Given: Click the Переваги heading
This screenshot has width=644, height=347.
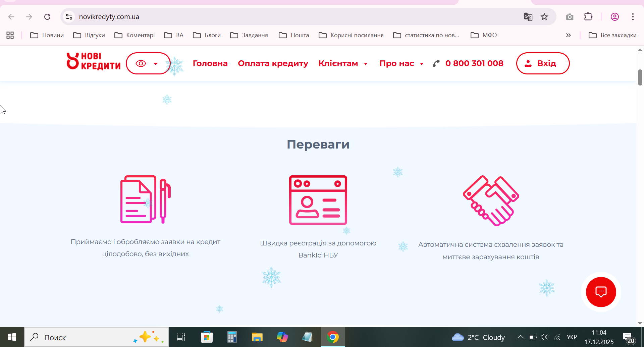Looking at the screenshot, I should [x=318, y=144].
